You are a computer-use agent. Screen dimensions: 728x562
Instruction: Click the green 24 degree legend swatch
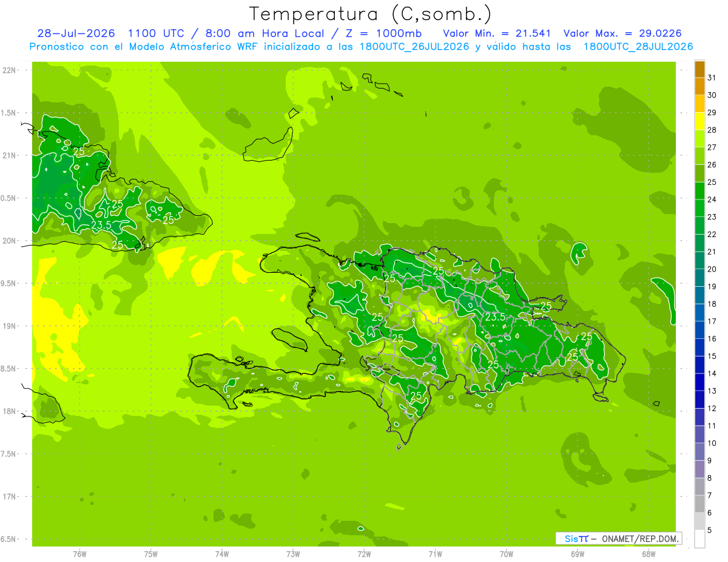699,191
